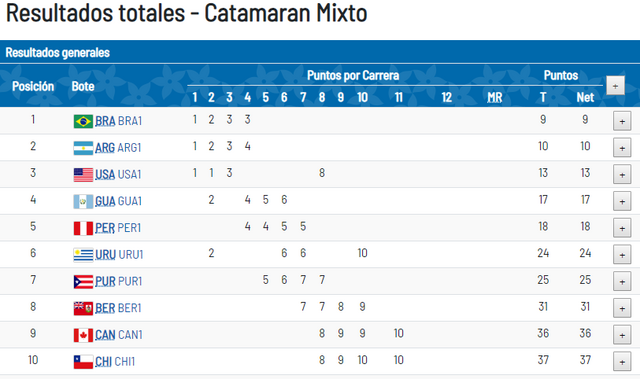Expand the PER1 row plus button

pyautogui.click(x=622, y=228)
